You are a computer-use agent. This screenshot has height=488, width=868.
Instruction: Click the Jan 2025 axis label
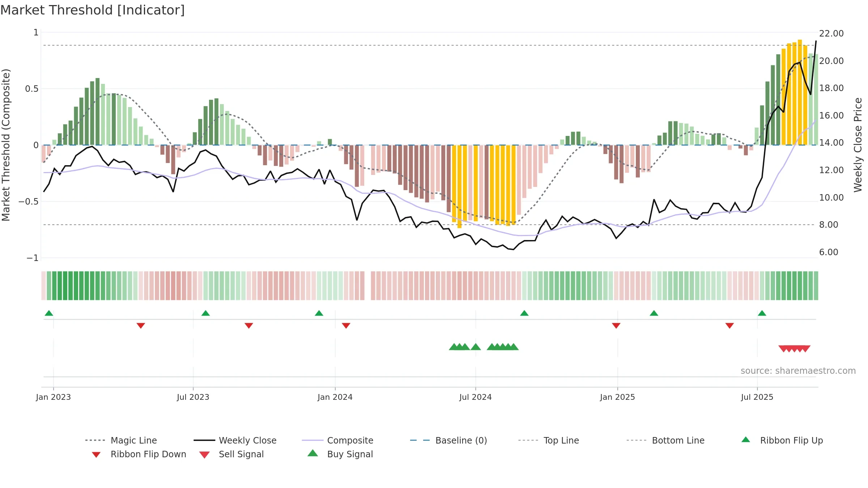pos(618,397)
